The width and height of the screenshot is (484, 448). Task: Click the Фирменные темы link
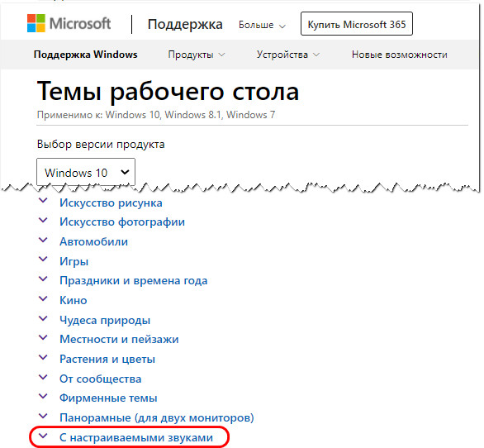pos(108,398)
